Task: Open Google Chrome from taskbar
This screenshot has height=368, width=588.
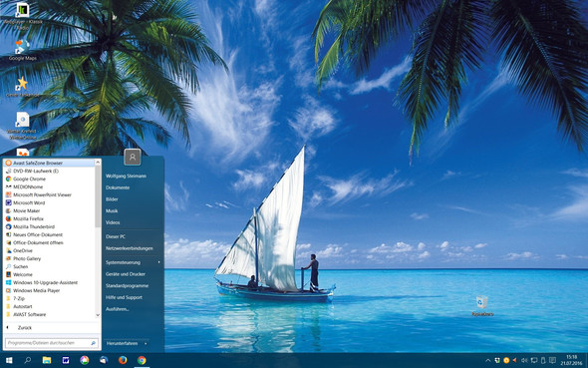Action: pyautogui.click(x=142, y=360)
